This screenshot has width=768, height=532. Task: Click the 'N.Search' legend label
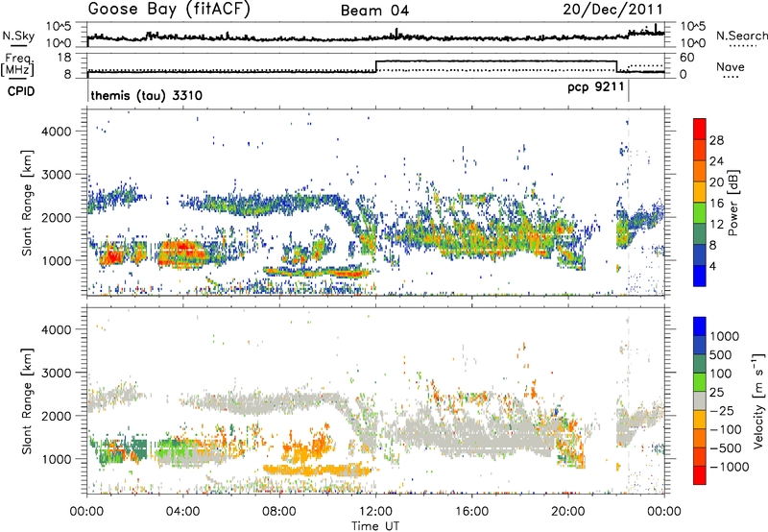coord(741,36)
